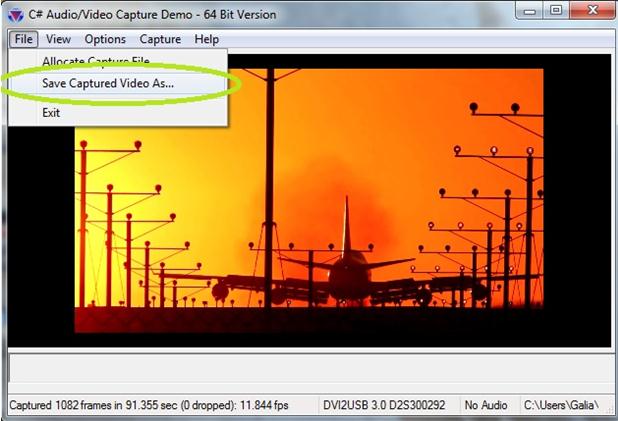618x421 pixels.
Task: Open the Options menu
Action: tap(105, 39)
